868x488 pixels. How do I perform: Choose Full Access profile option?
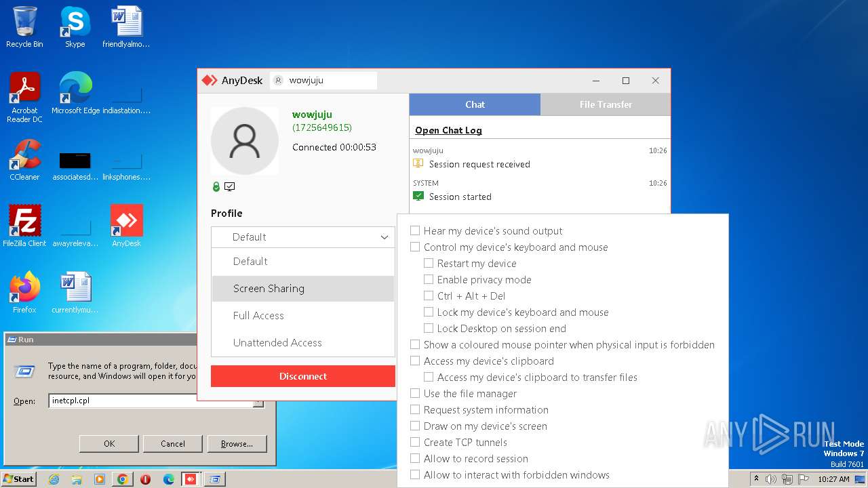coord(303,316)
